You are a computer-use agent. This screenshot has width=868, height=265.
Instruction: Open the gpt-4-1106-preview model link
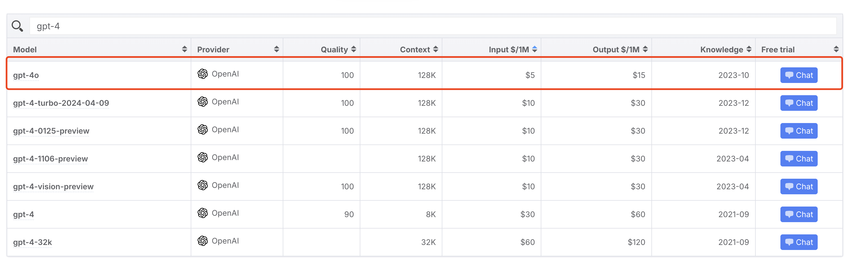[51, 159]
